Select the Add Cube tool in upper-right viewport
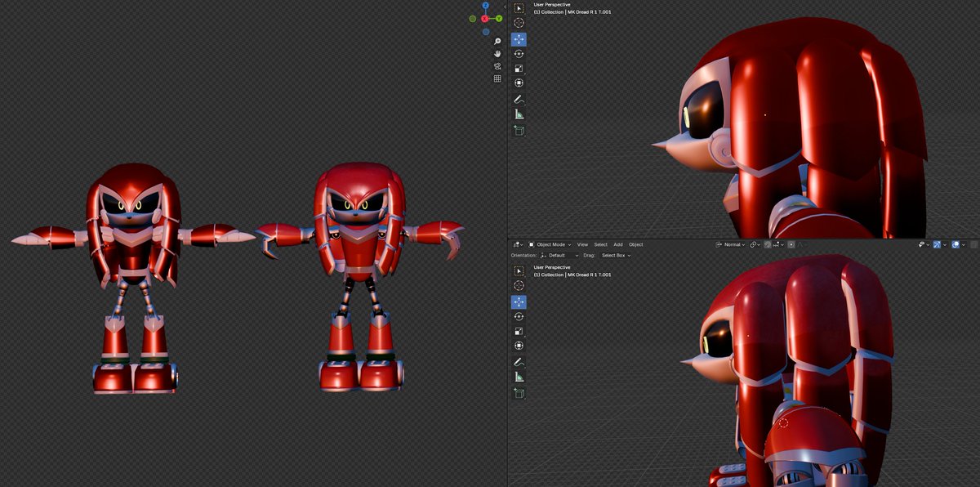 519,131
